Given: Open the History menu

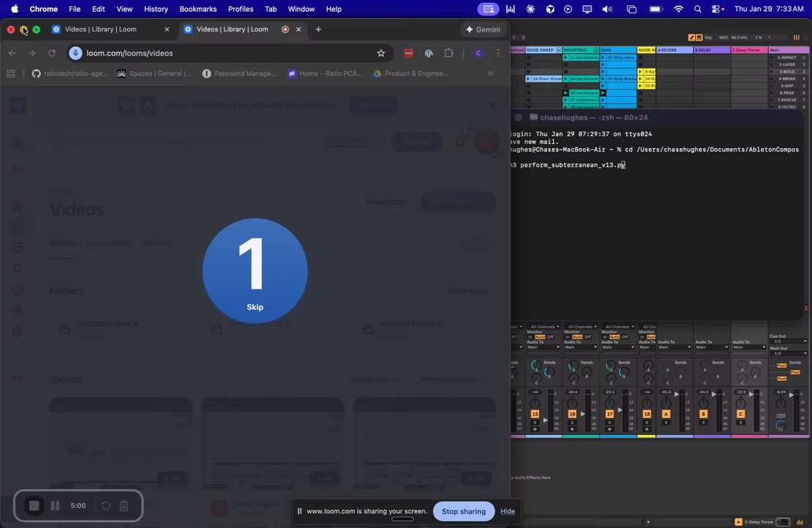Looking at the screenshot, I should coord(156,9).
